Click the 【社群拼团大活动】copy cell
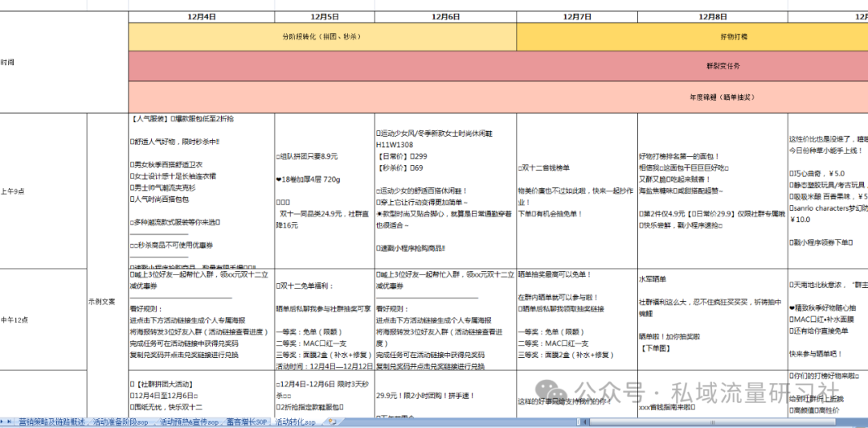The image size is (868, 428). tap(202, 394)
